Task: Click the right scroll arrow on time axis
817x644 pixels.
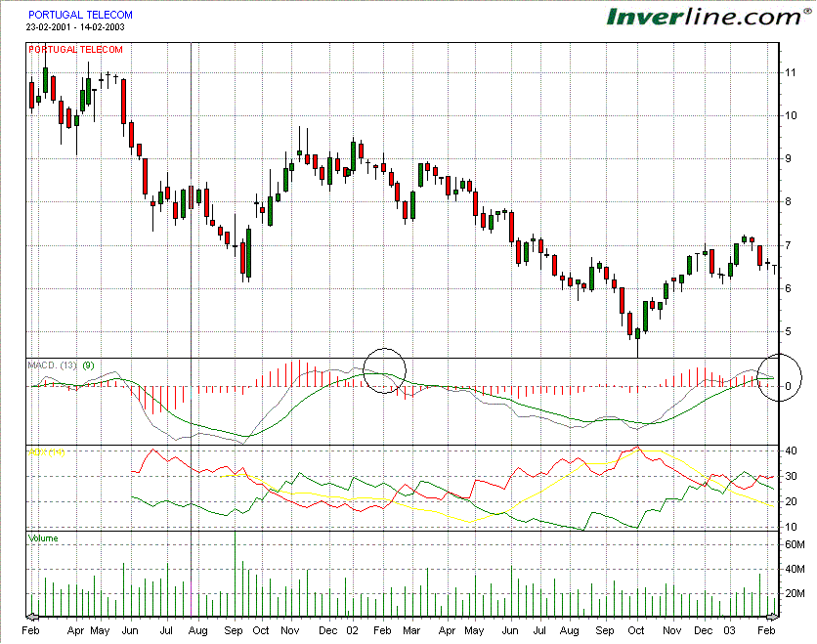Action: (x=773, y=618)
